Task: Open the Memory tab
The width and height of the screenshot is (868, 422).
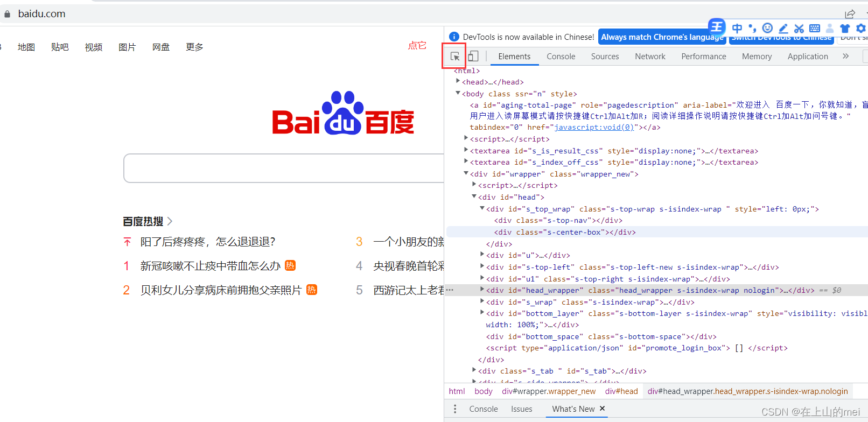Action: tap(757, 56)
